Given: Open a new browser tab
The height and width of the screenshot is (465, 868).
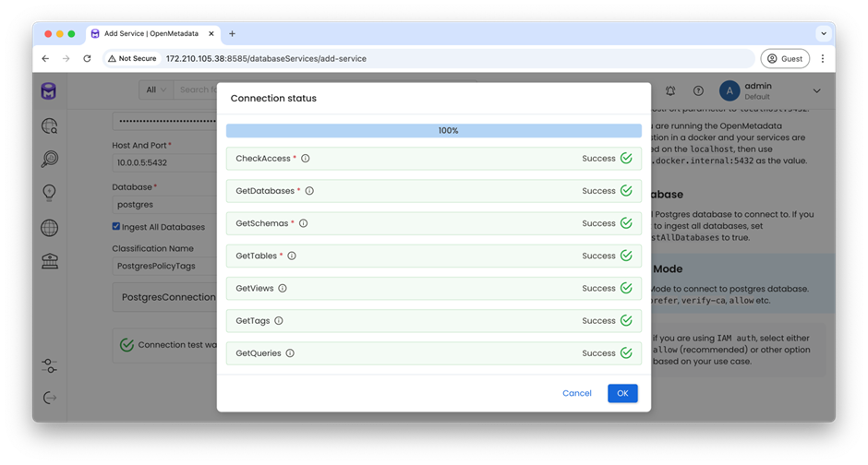Looking at the screenshot, I should coord(232,33).
